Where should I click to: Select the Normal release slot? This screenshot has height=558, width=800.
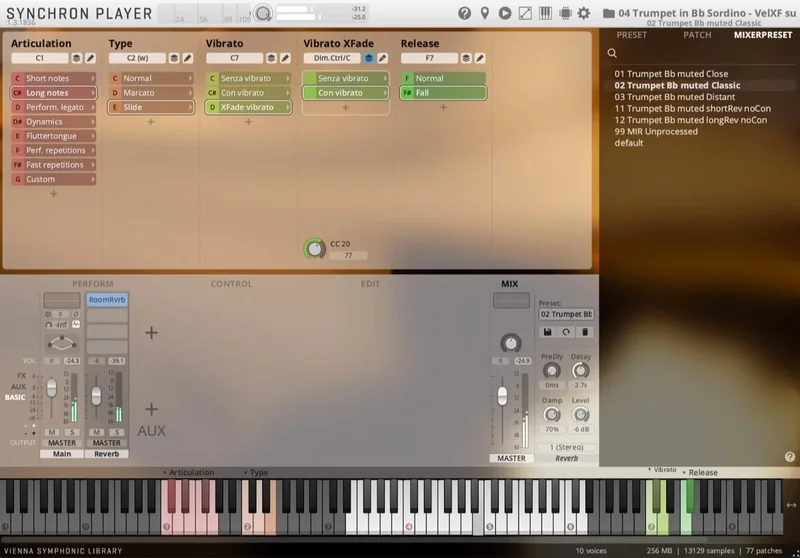coord(443,79)
